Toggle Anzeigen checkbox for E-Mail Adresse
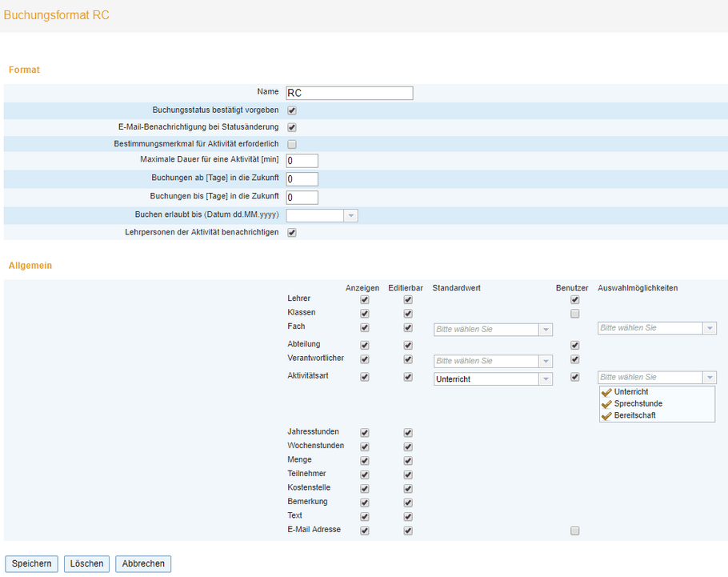 click(365, 531)
